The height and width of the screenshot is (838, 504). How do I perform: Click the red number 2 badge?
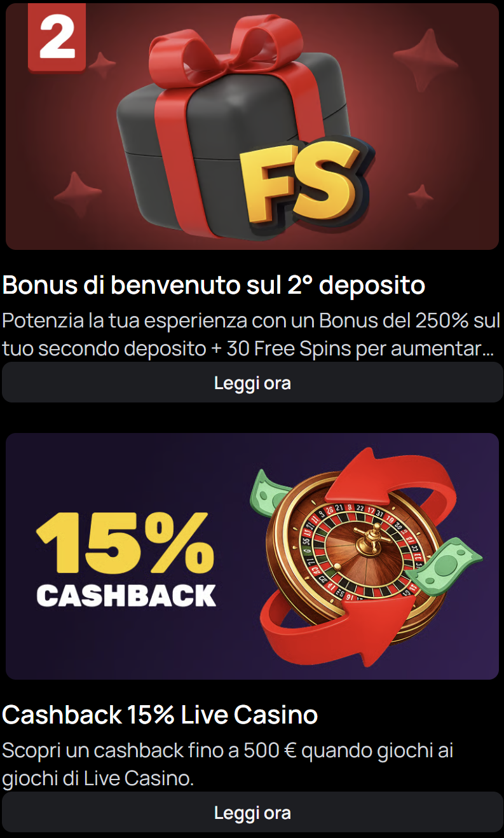[x=57, y=37]
